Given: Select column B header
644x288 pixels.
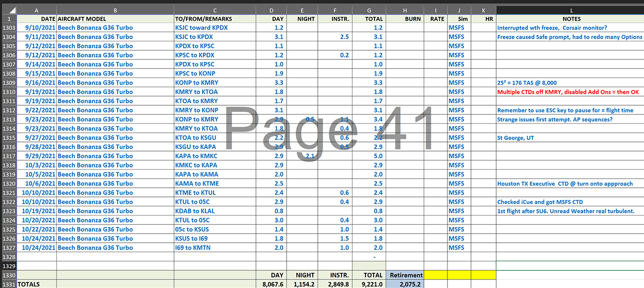Looking at the screenshot, I should click(x=115, y=10).
